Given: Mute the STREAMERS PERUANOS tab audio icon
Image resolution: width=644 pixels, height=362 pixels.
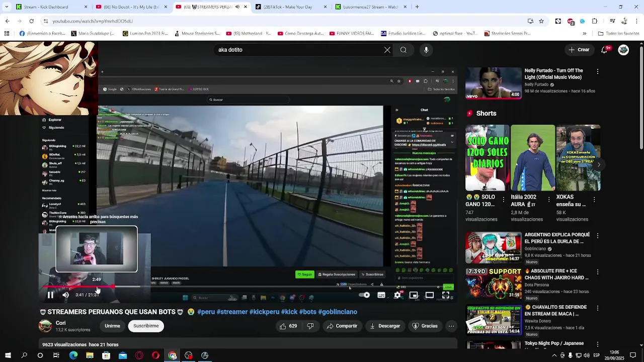Looking at the screenshot, I should pos(237,7).
